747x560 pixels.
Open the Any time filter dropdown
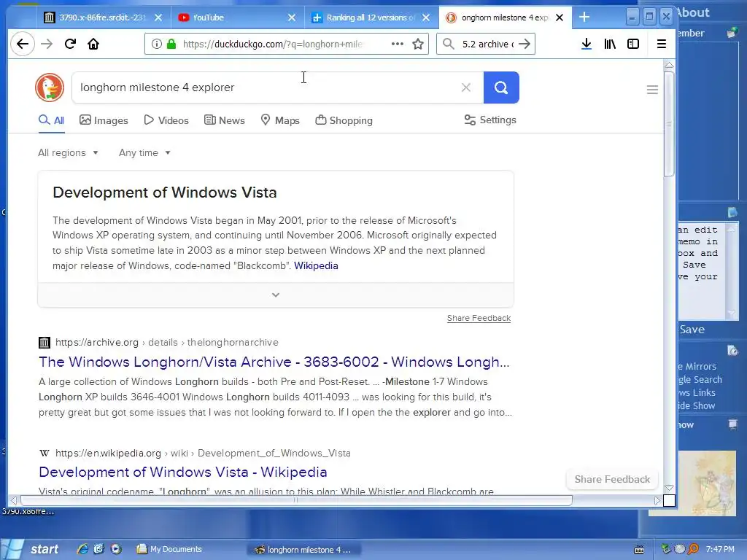pos(144,153)
